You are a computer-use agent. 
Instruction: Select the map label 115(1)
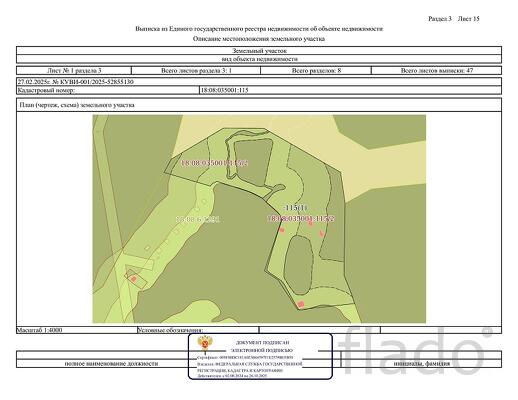(295, 208)
